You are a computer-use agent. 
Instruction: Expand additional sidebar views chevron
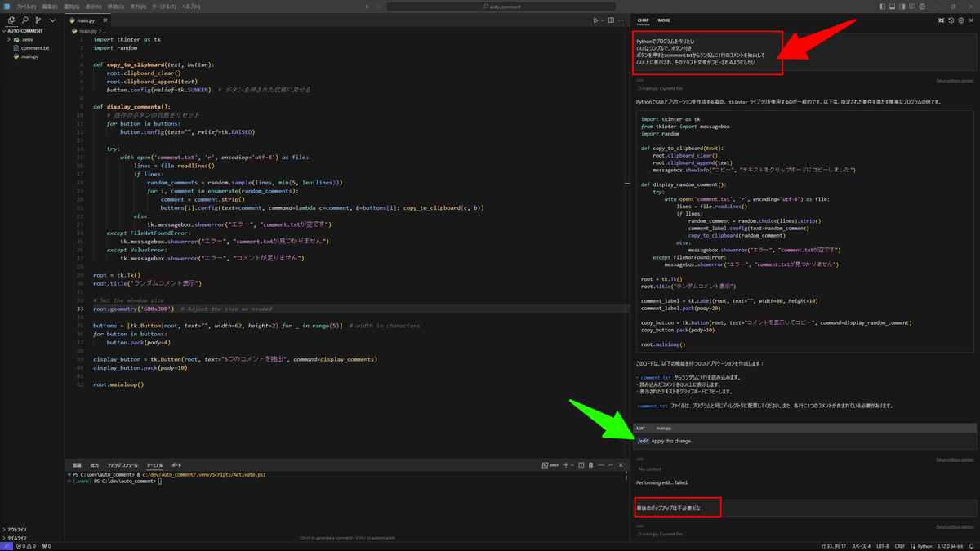point(52,20)
